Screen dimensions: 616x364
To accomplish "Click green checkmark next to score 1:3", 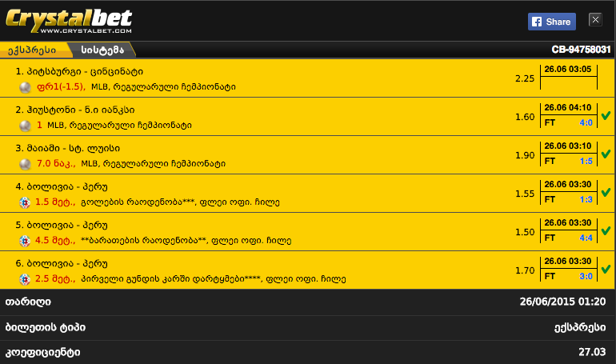I will tap(606, 193).
